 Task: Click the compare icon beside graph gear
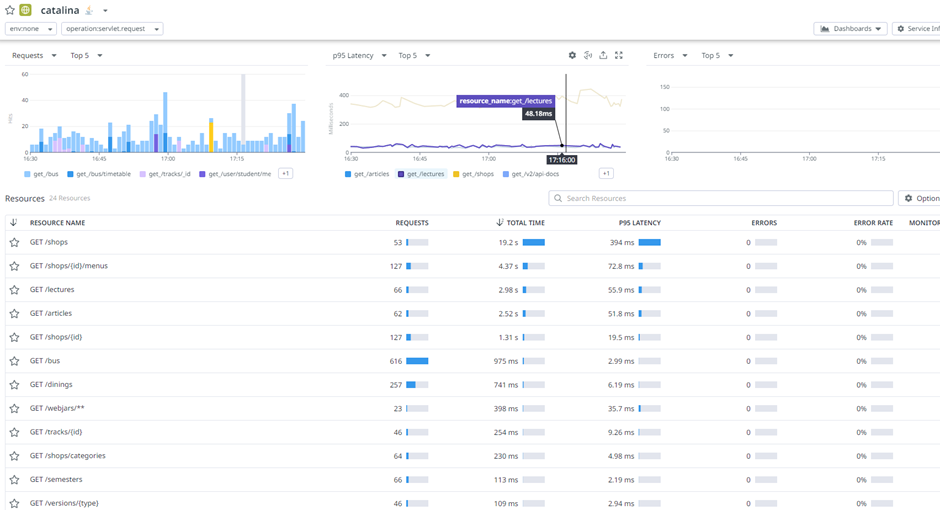click(x=588, y=55)
